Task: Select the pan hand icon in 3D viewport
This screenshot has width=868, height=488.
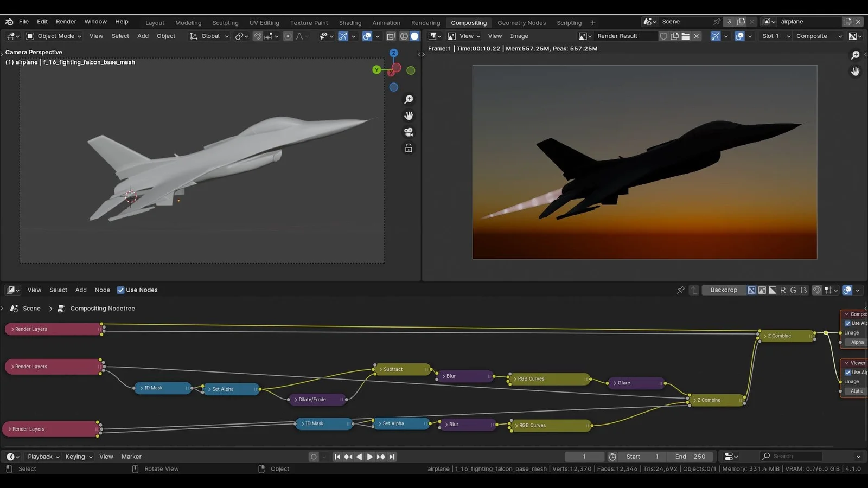Action: 409,115
